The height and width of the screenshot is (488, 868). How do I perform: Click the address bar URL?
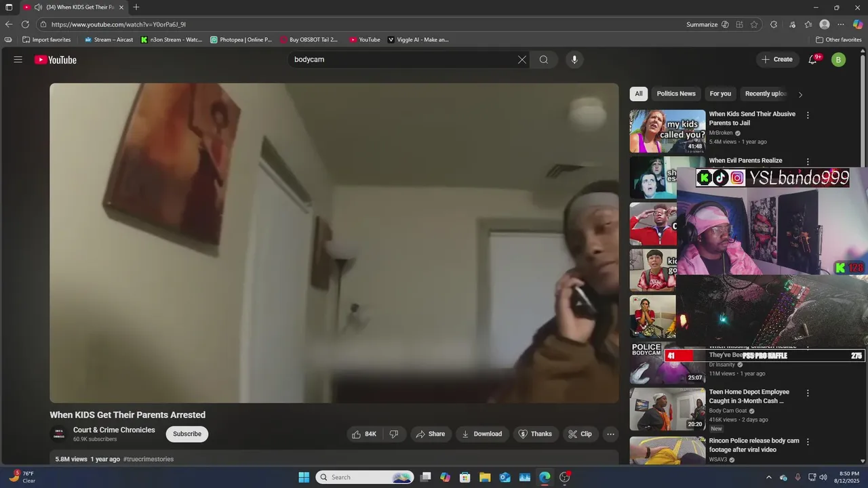(x=119, y=24)
